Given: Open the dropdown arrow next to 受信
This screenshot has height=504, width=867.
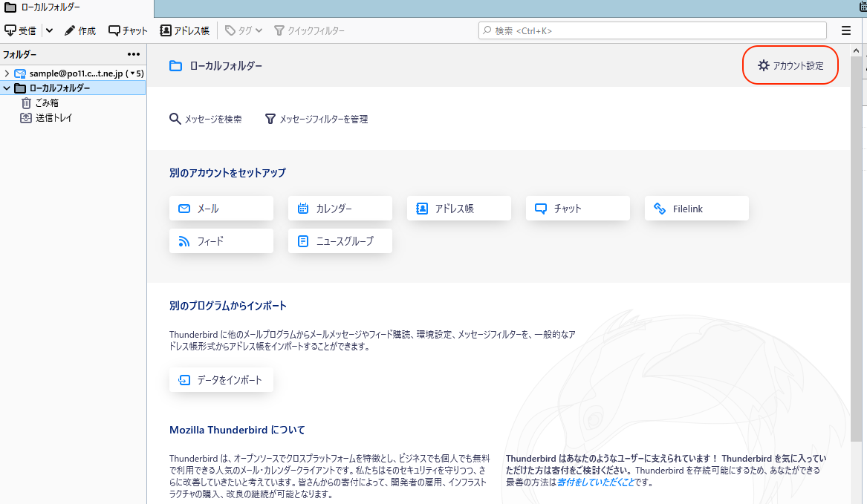Looking at the screenshot, I should (49, 31).
